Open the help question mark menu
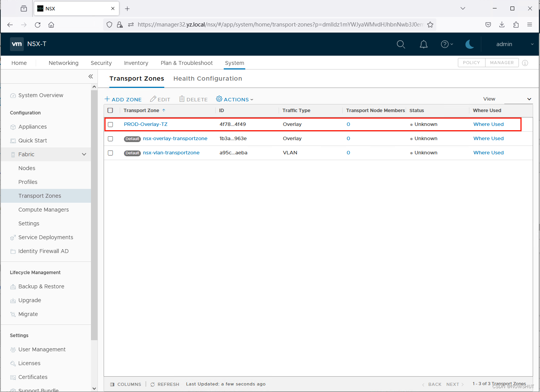 447,44
